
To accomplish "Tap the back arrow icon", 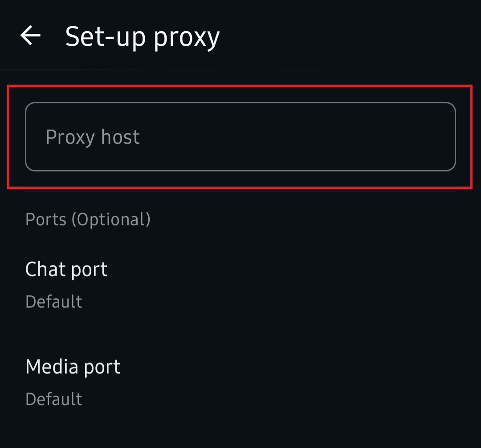I will point(30,36).
